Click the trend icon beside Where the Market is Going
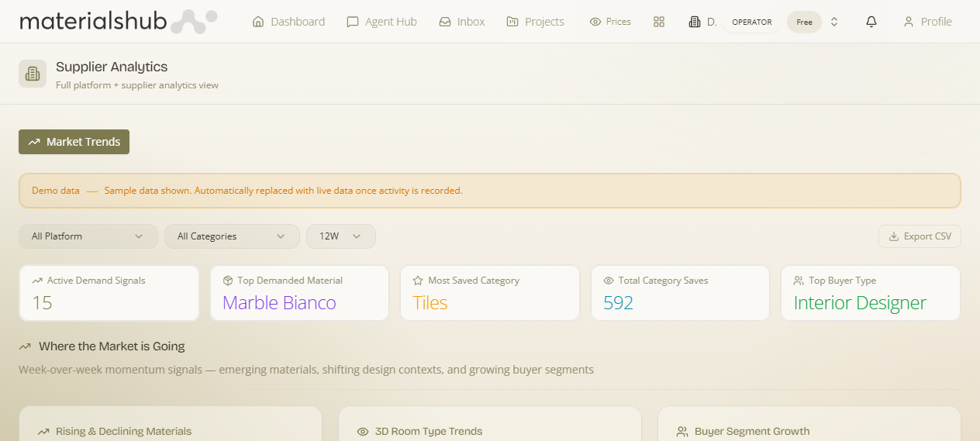The width and height of the screenshot is (980, 441). (25, 346)
